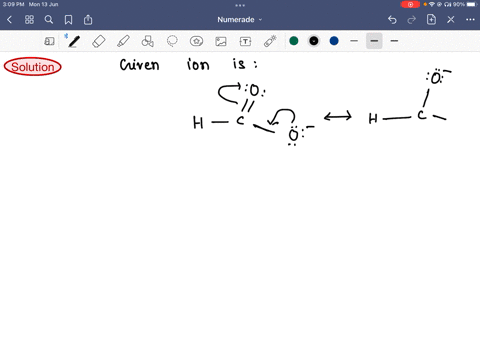Screen dimensions: 480x360
Task: Tap the screen recording indicator
Action: (x=410, y=4)
